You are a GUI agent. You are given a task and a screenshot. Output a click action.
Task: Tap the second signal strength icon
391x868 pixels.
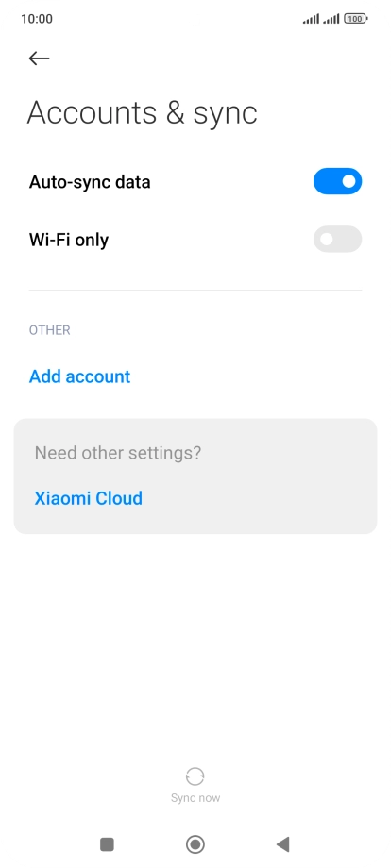click(x=331, y=20)
